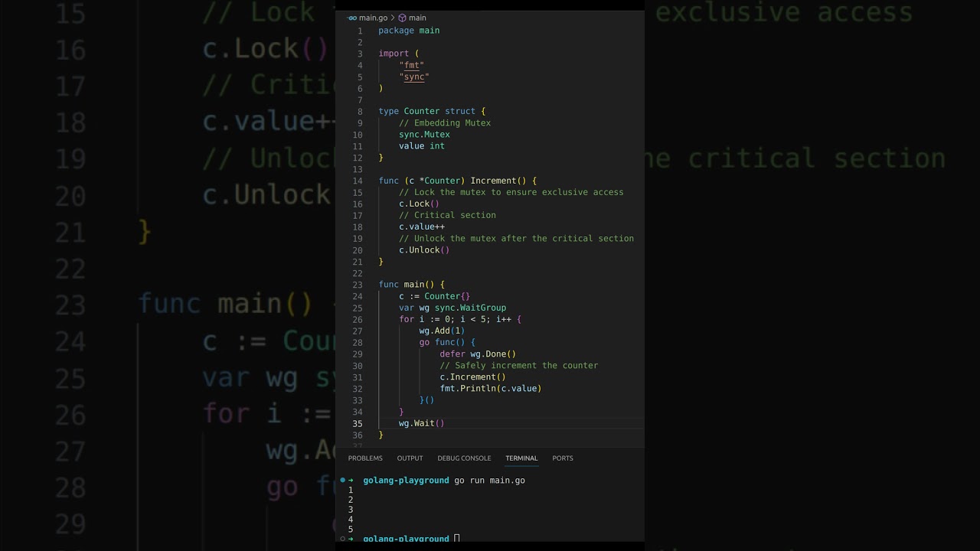Click the "package main" line
Image resolution: width=980 pixels, height=551 pixels.
(x=409, y=31)
